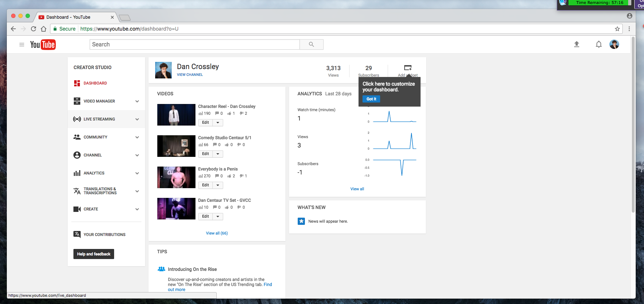
Task: Click Help and feedback button
Action: tap(94, 254)
